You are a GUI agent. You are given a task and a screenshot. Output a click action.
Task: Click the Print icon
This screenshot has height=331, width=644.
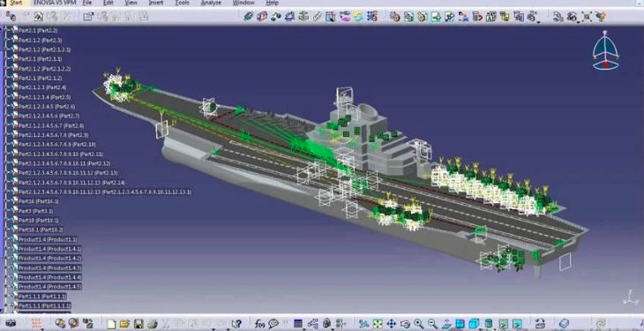pyautogui.click(x=152, y=324)
